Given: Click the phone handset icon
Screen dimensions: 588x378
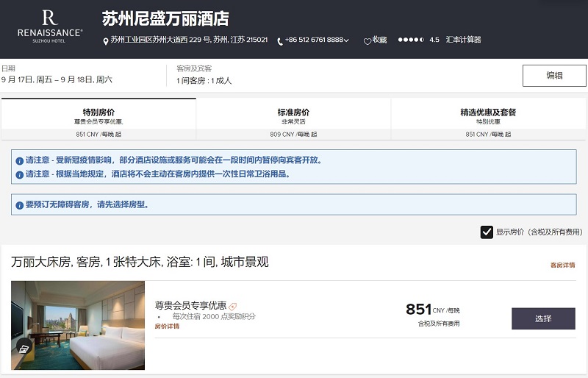Looking at the screenshot, I should (x=280, y=41).
